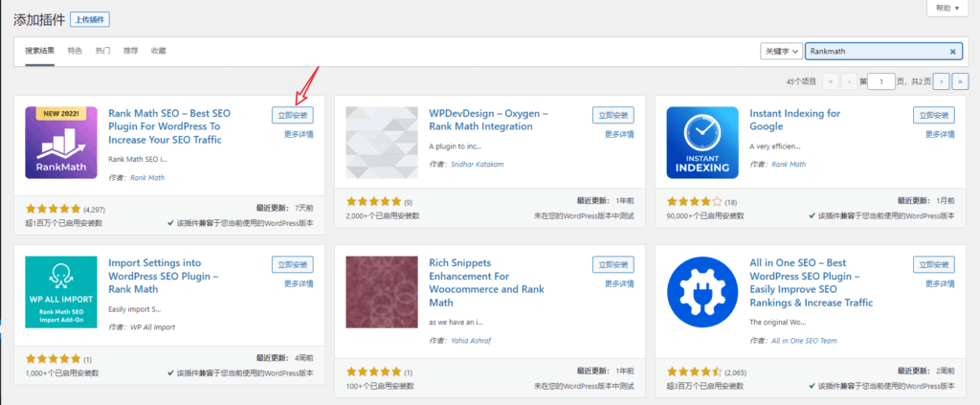Go to the next results page
The width and height of the screenshot is (980, 405).
point(942,81)
